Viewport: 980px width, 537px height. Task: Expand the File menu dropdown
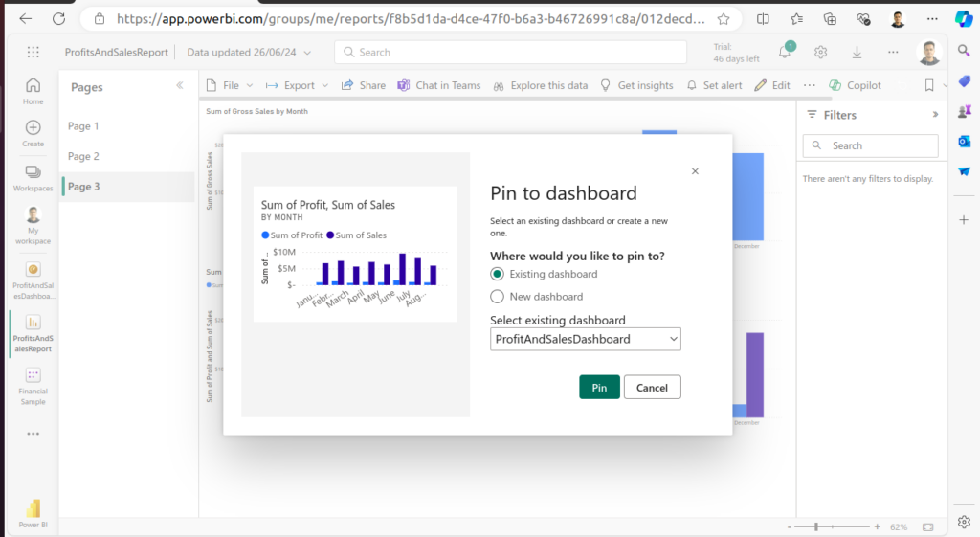point(224,85)
